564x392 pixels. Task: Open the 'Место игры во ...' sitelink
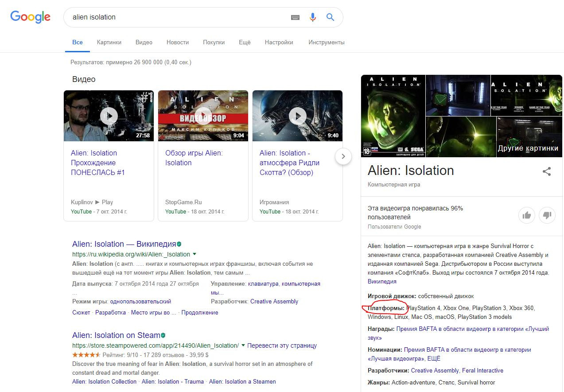153,312
